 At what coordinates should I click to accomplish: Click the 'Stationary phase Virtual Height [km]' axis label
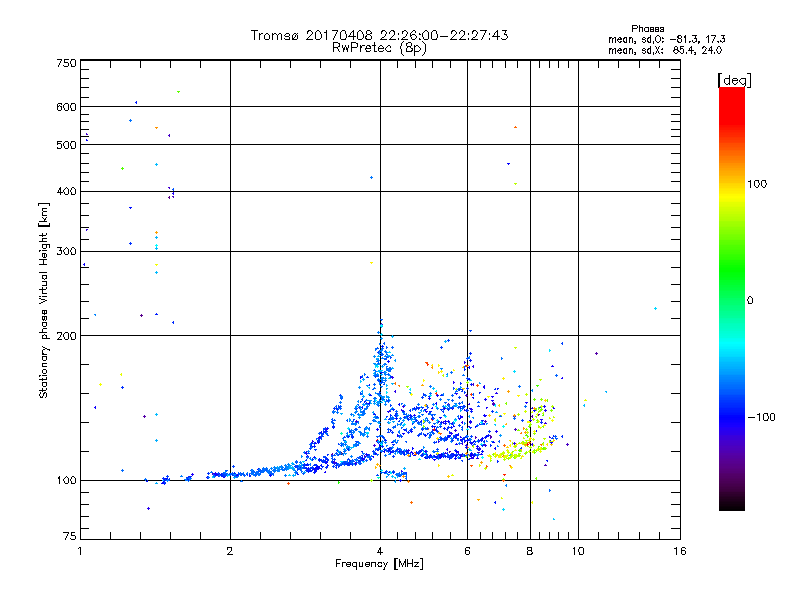click(x=44, y=300)
